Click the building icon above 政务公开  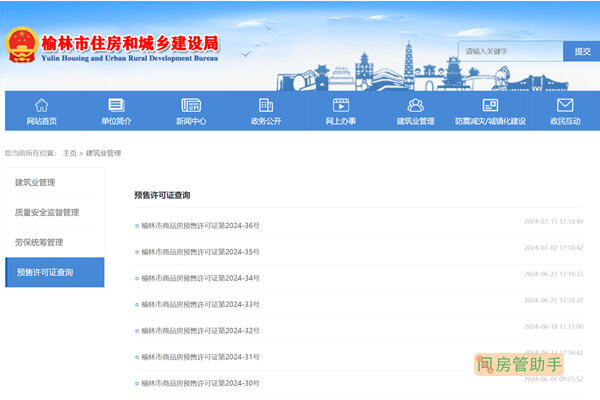coord(266,105)
